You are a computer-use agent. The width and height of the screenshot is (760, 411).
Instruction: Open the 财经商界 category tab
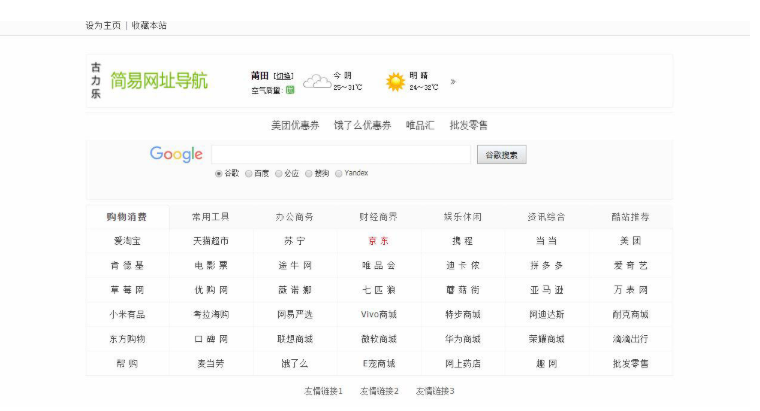click(x=379, y=217)
